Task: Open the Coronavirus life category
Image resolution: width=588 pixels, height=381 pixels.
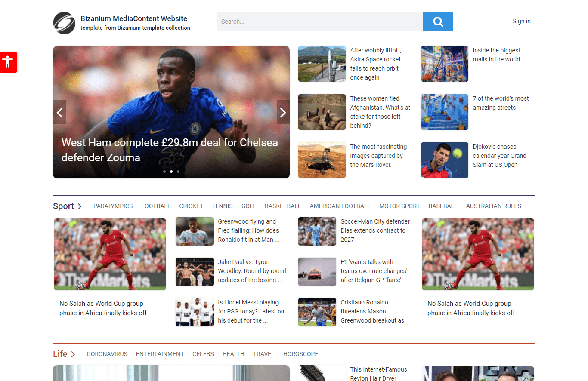Action: [x=107, y=354]
